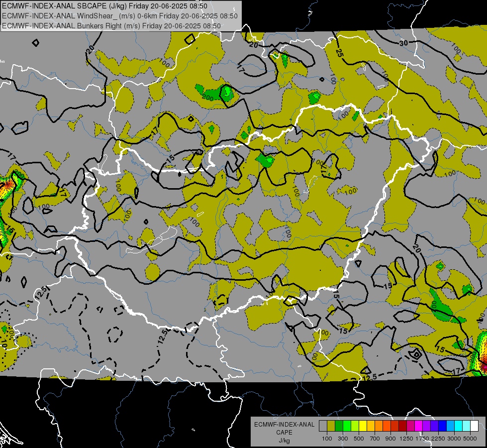Select the white legend swatch
Viewport: 487px width, 448px height.
(474, 426)
